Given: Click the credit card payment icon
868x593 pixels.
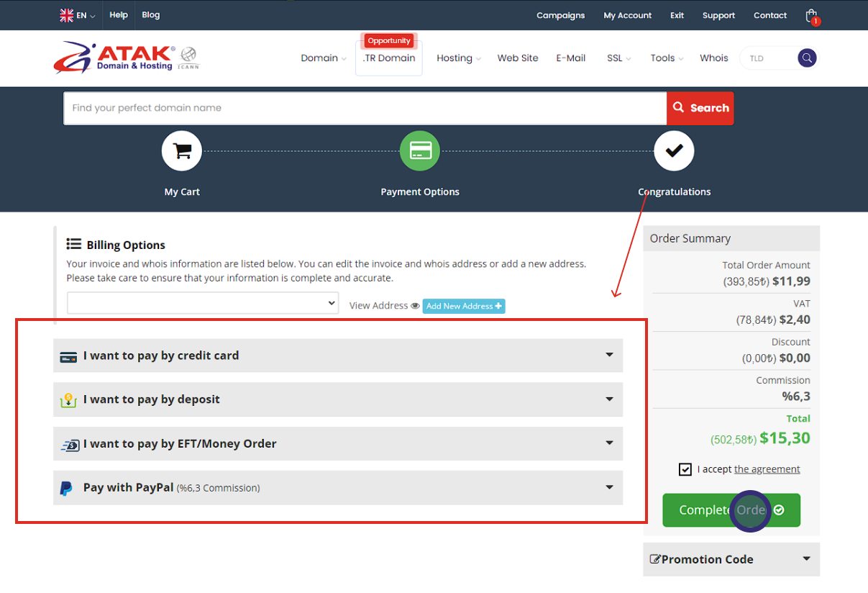Looking at the screenshot, I should 68,356.
